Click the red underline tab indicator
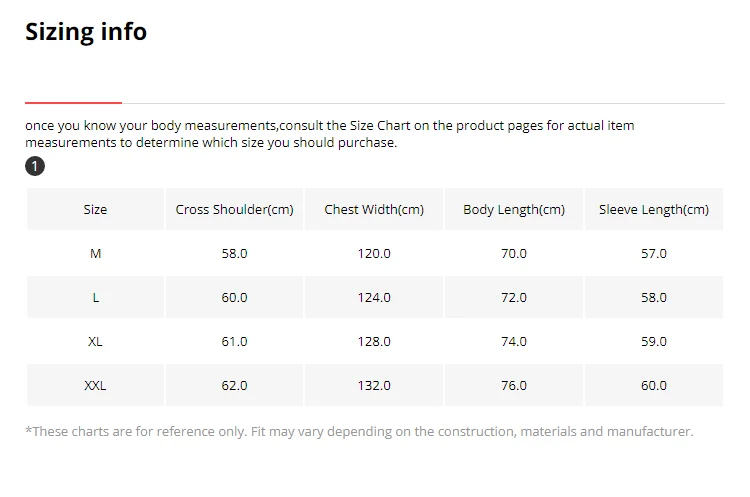This screenshot has height=497, width=750. pyautogui.click(x=73, y=102)
